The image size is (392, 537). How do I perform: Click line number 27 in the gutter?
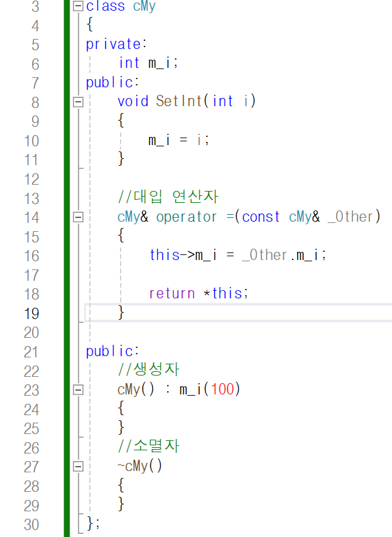31,467
